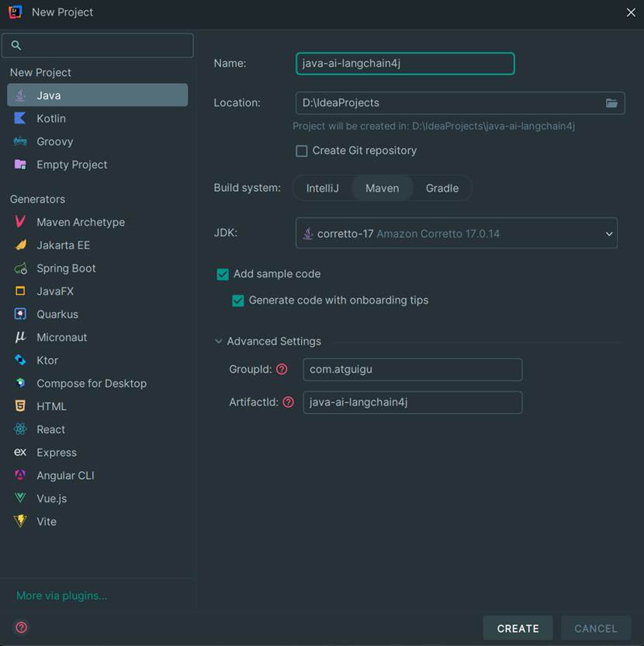This screenshot has width=644, height=646.
Task: Click the CREATE button
Action: click(518, 628)
